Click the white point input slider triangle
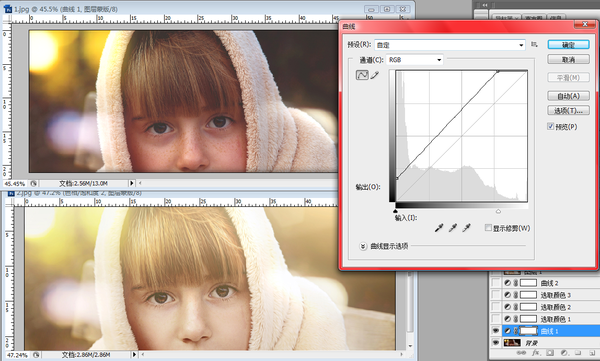600x361 pixels. click(498, 211)
